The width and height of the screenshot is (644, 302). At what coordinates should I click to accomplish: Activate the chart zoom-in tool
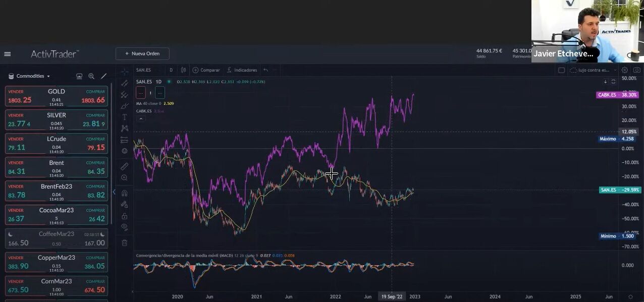[124, 178]
